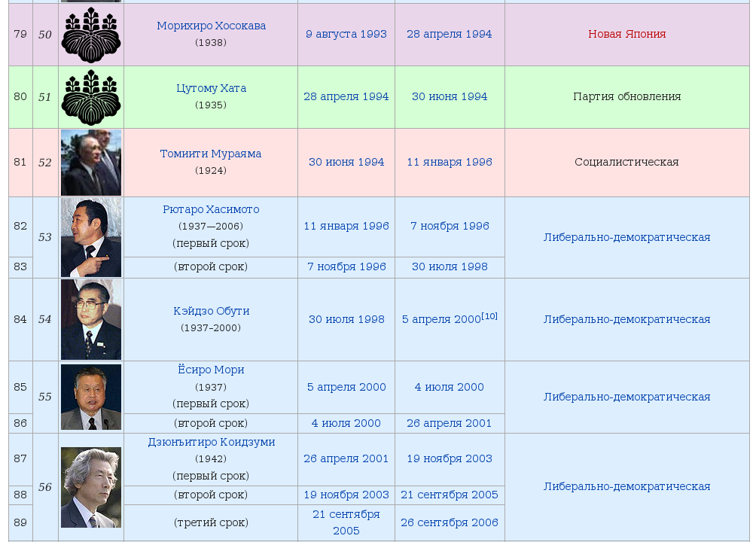The width and height of the screenshot is (756, 542).
Task: Open Либерально-демократическая link in Коидзуми's row
Action: click(626, 486)
